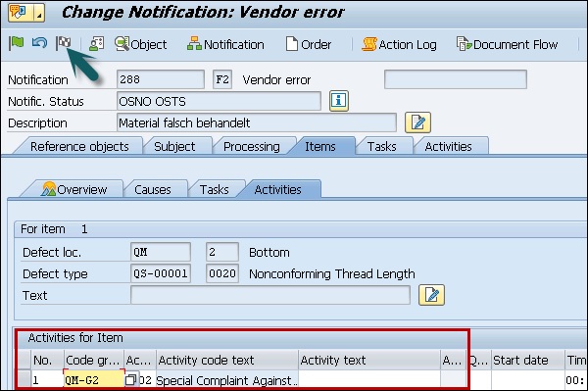This screenshot has height=391, width=588.
Task: Click the blue undo arrow icon
Action: 39,43
